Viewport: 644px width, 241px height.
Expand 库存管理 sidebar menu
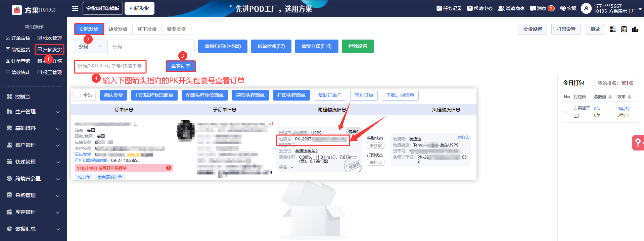pyautogui.click(x=34, y=212)
